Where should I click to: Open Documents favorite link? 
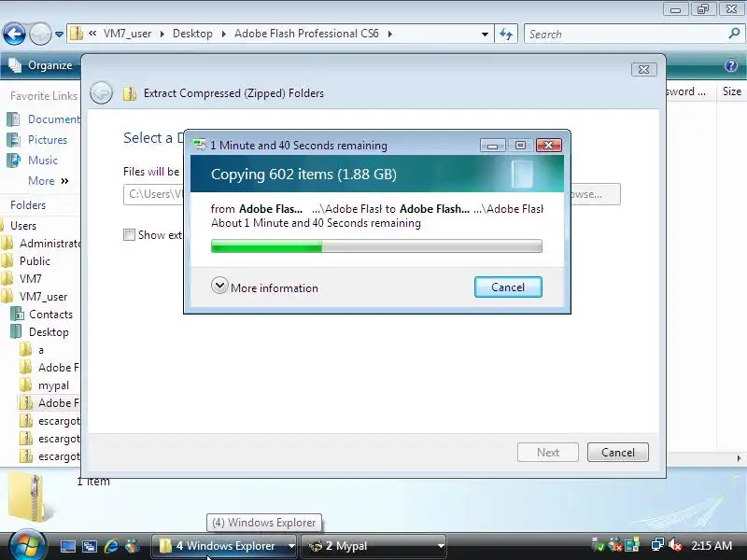(x=44, y=119)
